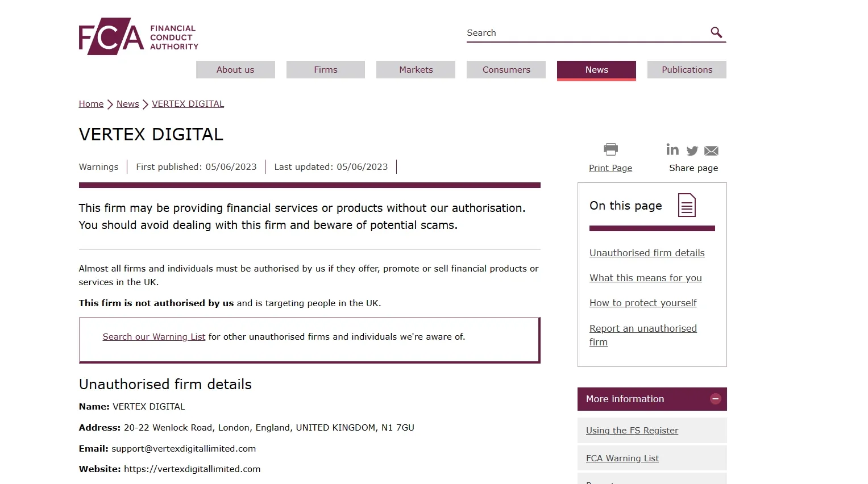The image size is (868, 484).
Task: Jump to How to protect yourself
Action: coord(643,303)
